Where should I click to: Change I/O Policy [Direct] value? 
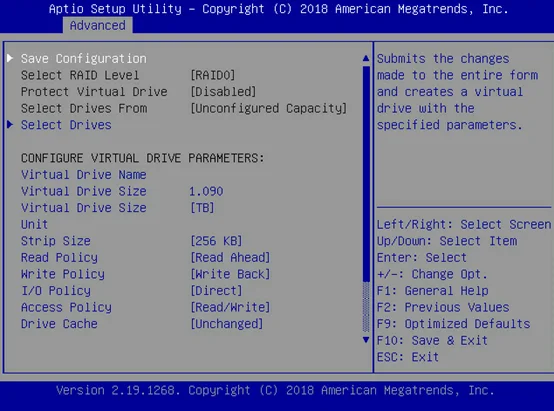click(x=216, y=291)
